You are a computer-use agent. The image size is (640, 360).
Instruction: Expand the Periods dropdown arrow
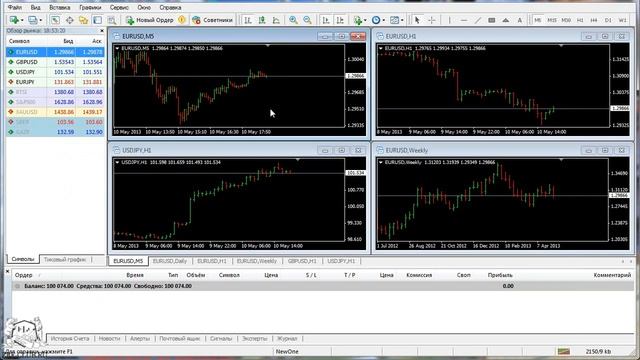(383, 20)
